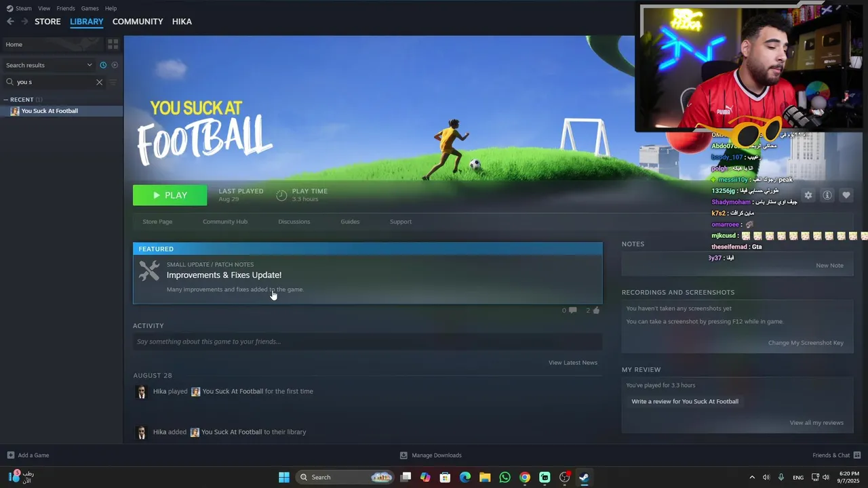Open Microsoft Edge from taskbar
The width and height of the screenshot is (868, 488).
[x=465, y=477]
